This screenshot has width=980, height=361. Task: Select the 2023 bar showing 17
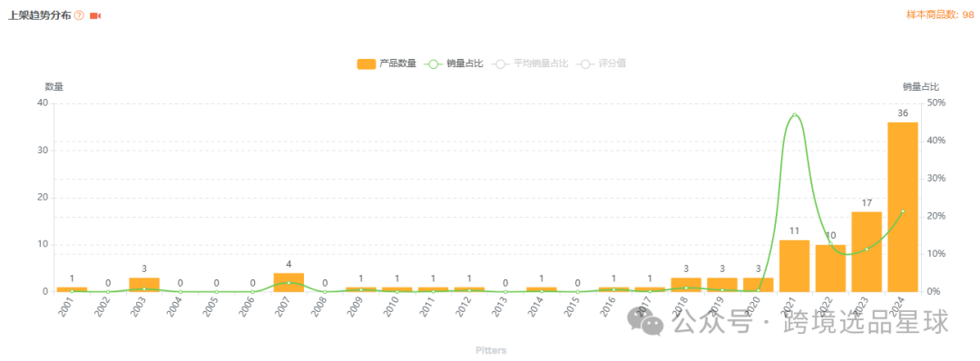coord(867,251)
